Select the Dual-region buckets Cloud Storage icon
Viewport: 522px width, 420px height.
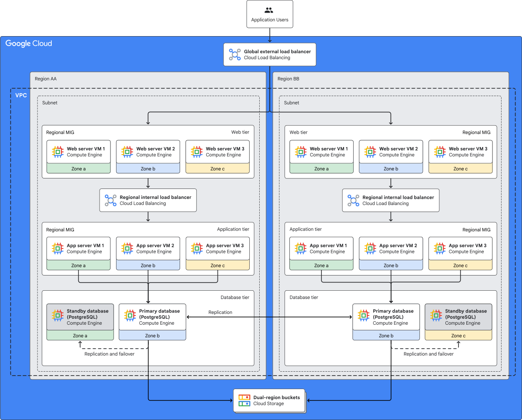244,400
